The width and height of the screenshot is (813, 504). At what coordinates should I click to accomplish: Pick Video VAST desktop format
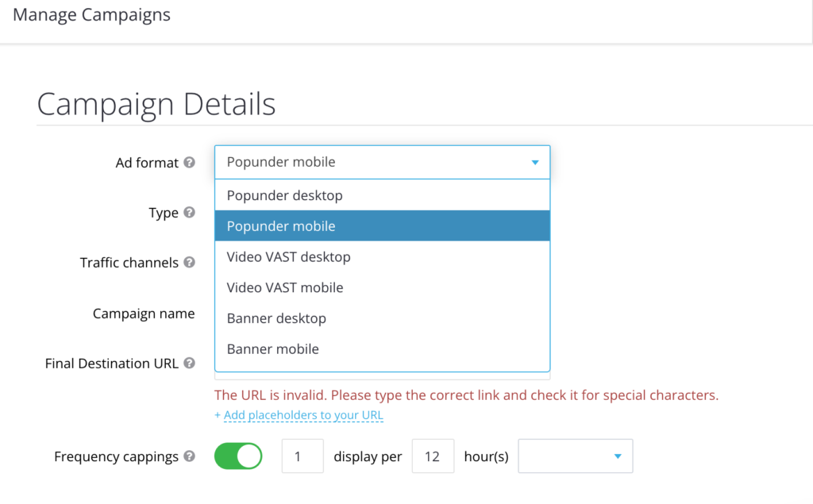pyautogui.click(x=382, y=256)
